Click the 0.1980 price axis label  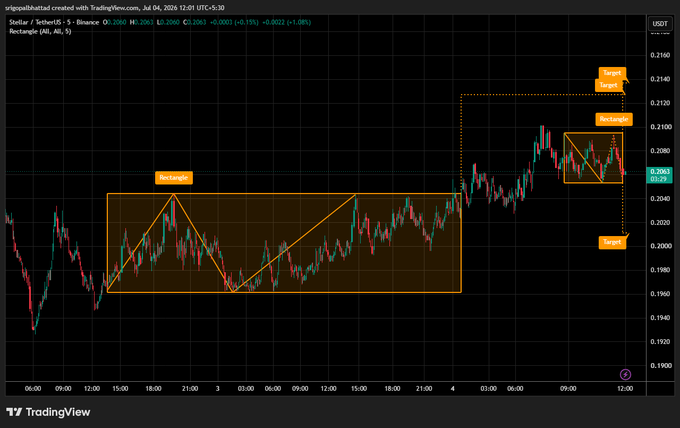(x=660, y=270)
